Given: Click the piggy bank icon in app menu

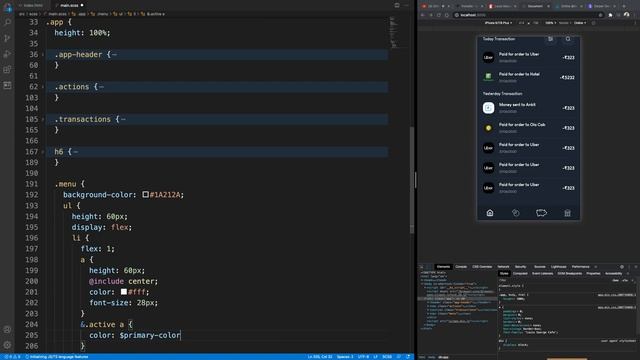Looking at the screenshot, I should [x=541, y=213].
